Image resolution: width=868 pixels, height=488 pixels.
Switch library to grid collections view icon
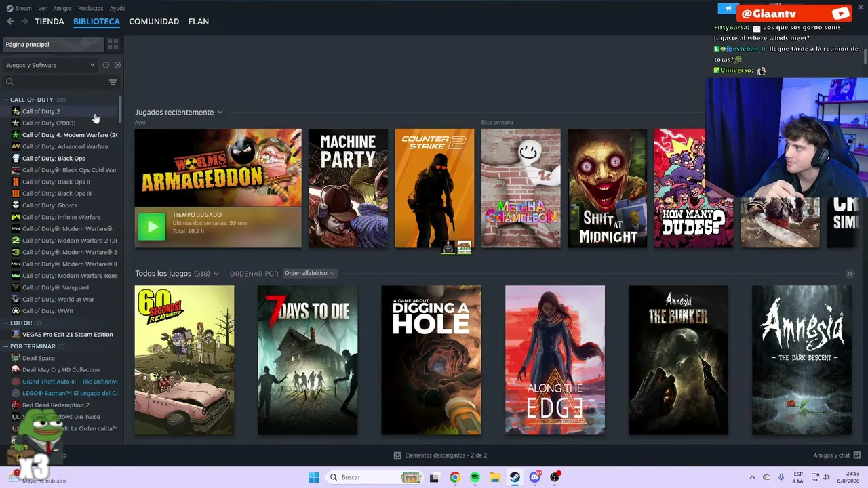(113, 44)
